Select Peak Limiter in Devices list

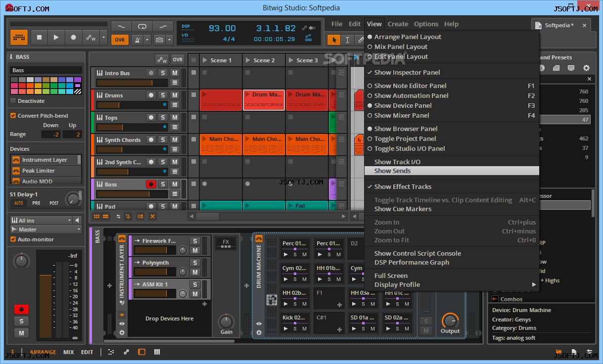click(x=46, y=171)
